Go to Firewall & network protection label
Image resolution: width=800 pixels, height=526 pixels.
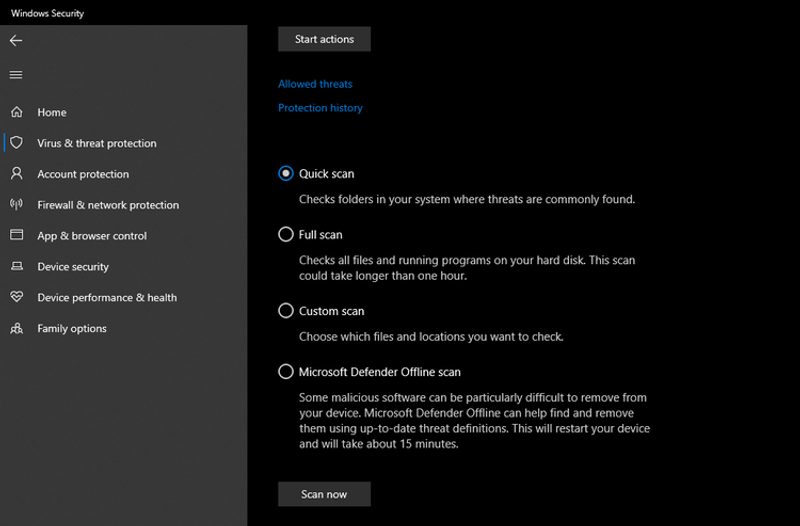[108, 205]
